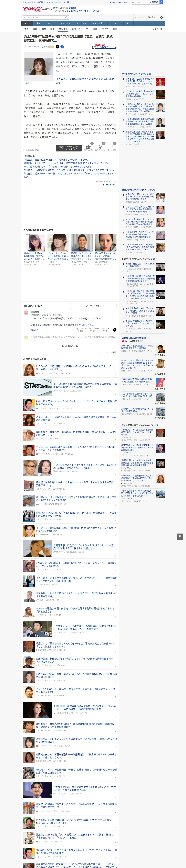The height and width of the screenshot is (868, 186).
Task: Select スポーツ category
Action: (76, 29)
